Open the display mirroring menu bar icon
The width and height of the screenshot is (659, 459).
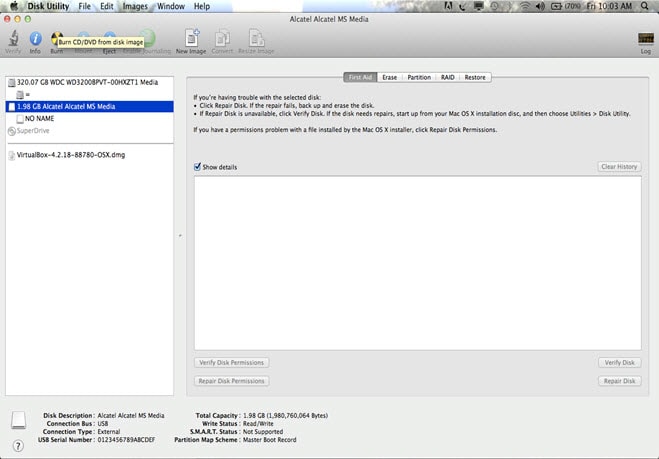pyautogui.click(x=478, y=6)
